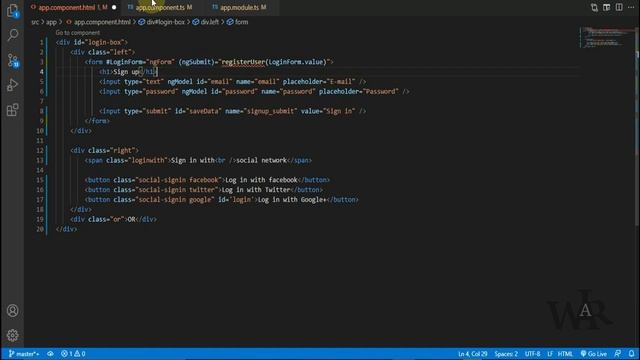Screen dimensions: 640x360
Task: Open the Explorer view in the activity bar
Action: point(13,11)
